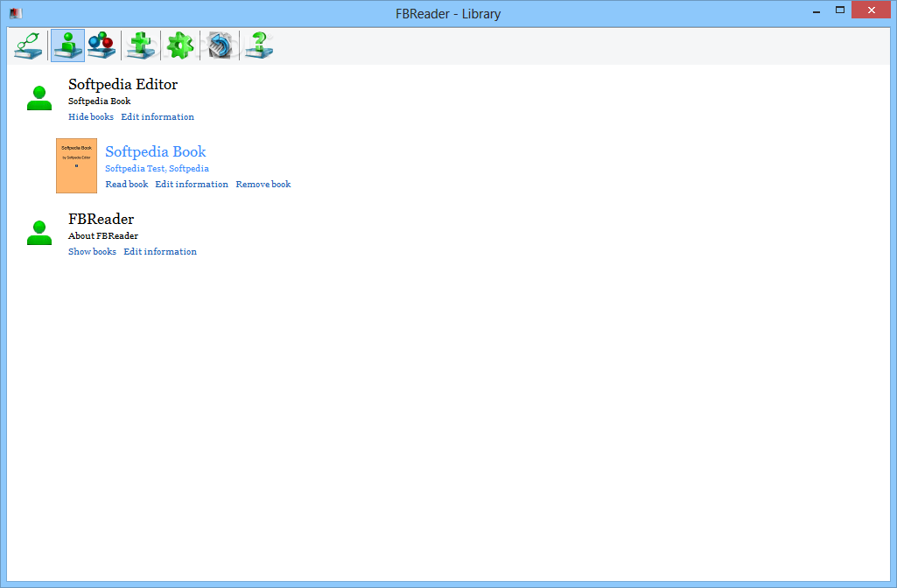Click the Softpedia Editor author avatar icon

click(x=39, y=98)
